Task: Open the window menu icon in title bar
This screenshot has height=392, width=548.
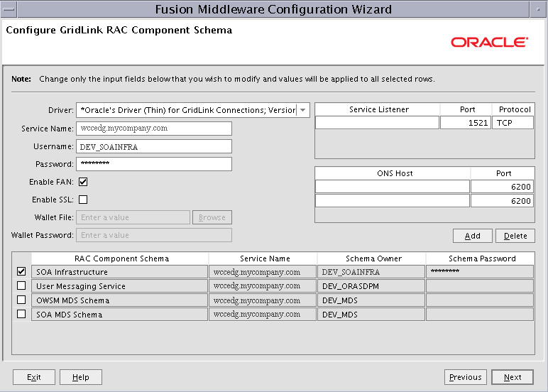Action: [9, 9]
